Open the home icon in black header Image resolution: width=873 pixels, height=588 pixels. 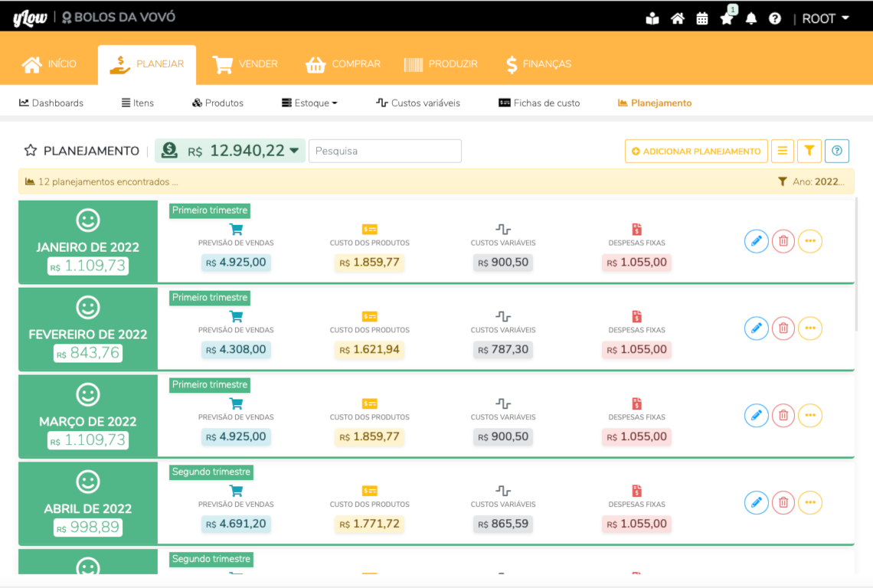tap(677, 18)
